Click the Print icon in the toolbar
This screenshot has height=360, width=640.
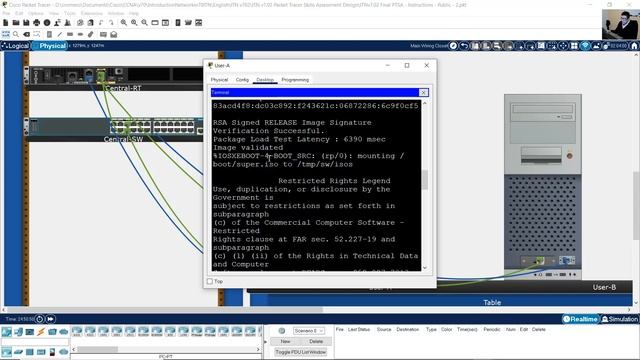pos(37,23)
